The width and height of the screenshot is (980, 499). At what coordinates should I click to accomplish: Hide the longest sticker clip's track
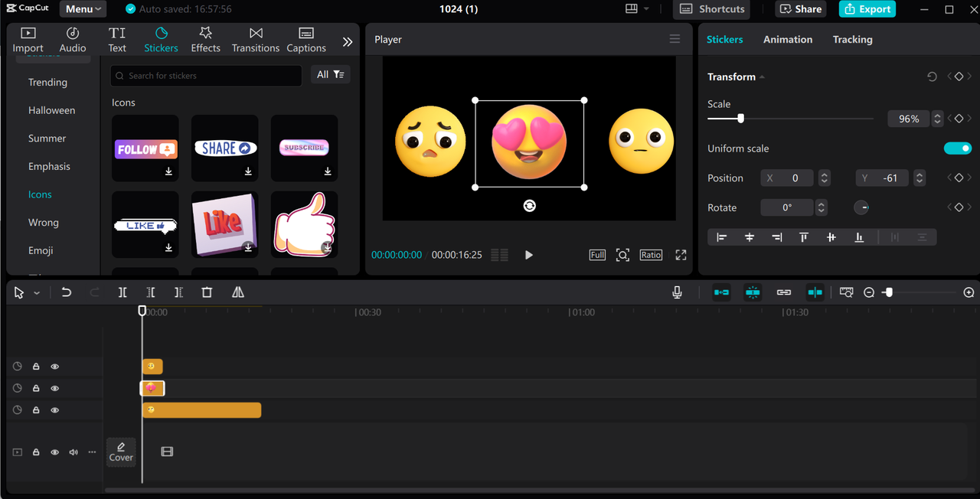[54, 410]
